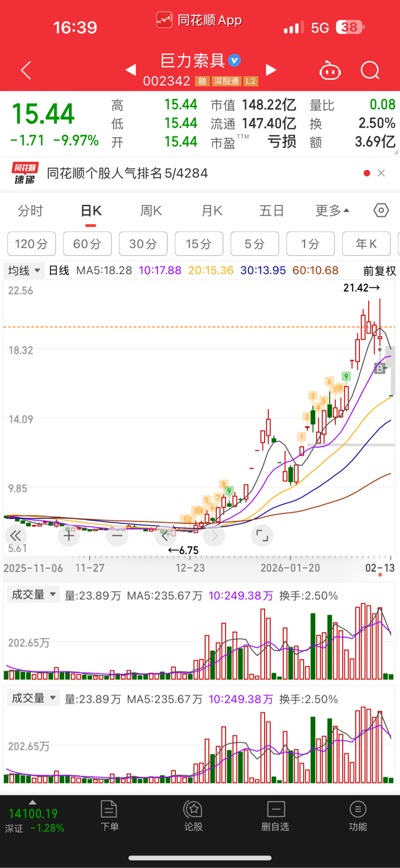Tap the 融 margin tag
400x868 pixels.
(x=202, y=81)
